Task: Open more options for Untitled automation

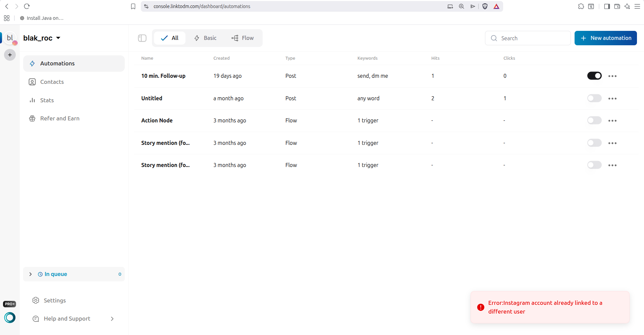Action: click(x=612, y=99)
